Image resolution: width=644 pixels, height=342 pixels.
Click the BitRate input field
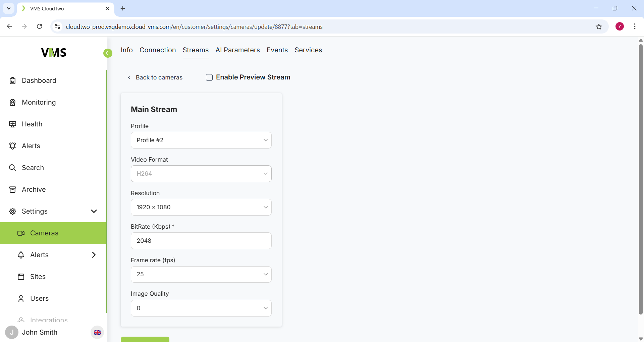pos(201,241)
